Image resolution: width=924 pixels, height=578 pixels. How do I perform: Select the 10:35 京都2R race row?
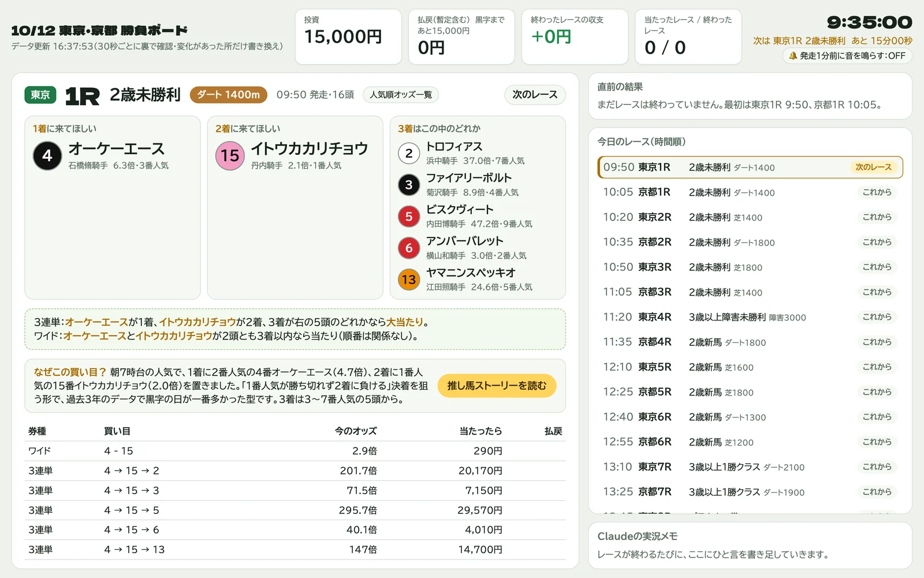tap(750, 242)
